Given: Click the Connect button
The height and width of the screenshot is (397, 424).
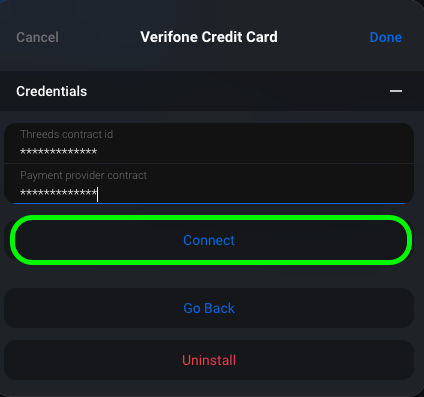Looking at the screenshot, I should tap(211, 240).
